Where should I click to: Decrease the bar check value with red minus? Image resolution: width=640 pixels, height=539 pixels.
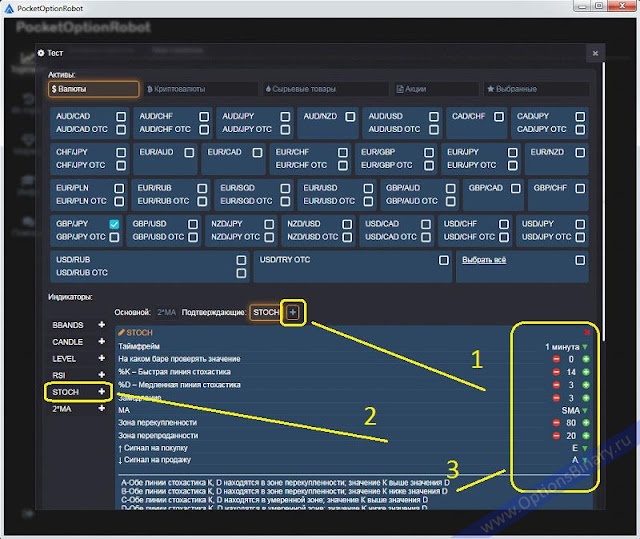tap(556, 359)
